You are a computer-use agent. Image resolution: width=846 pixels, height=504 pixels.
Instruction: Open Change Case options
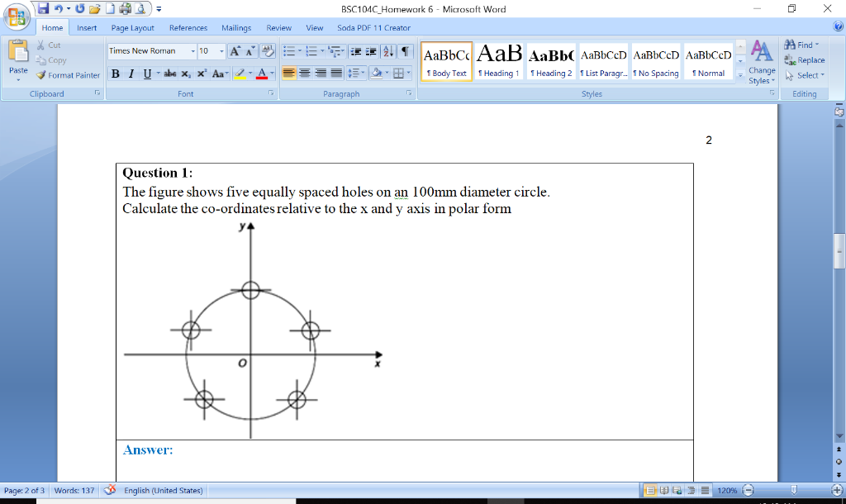point(220,74)
